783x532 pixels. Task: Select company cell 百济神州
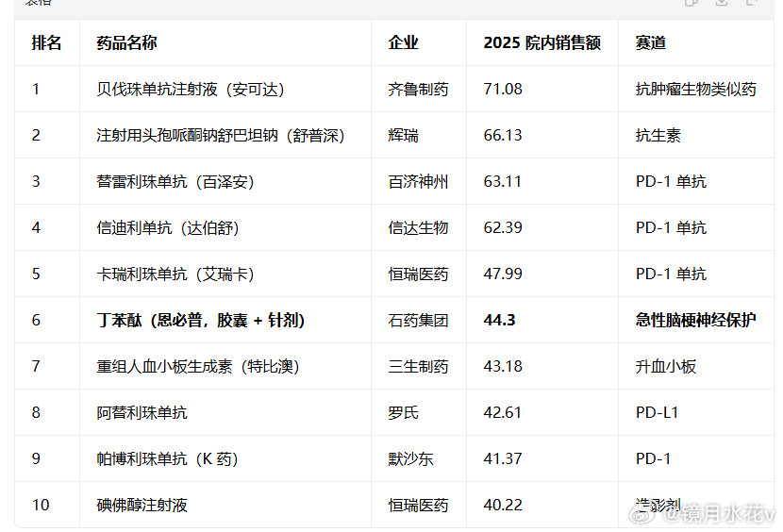click(419, 182)
